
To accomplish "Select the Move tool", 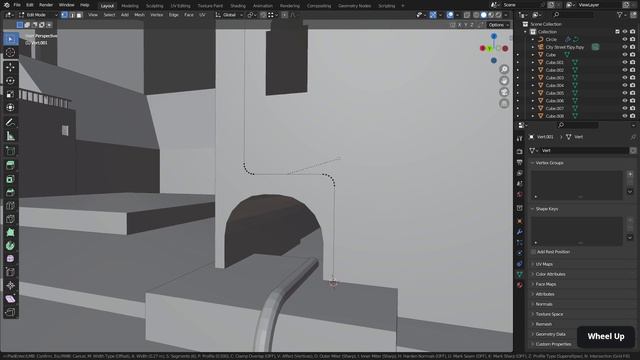I will [11, 67].
